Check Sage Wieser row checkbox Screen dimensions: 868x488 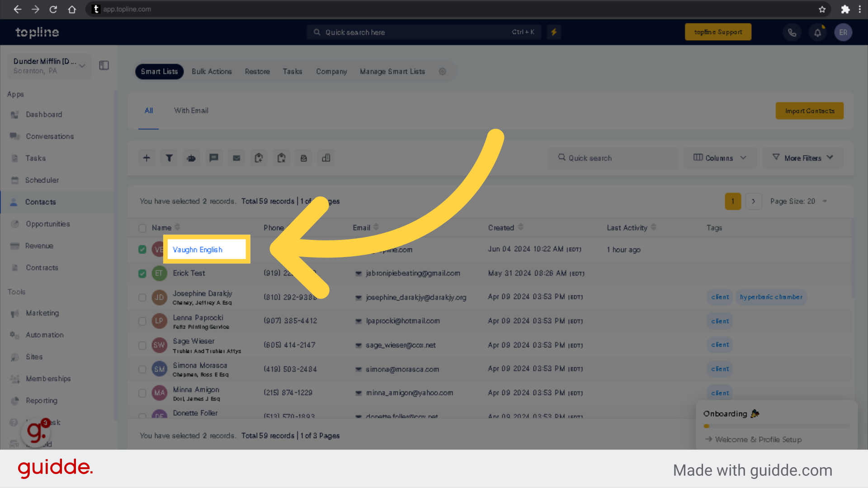pos(142,345)
